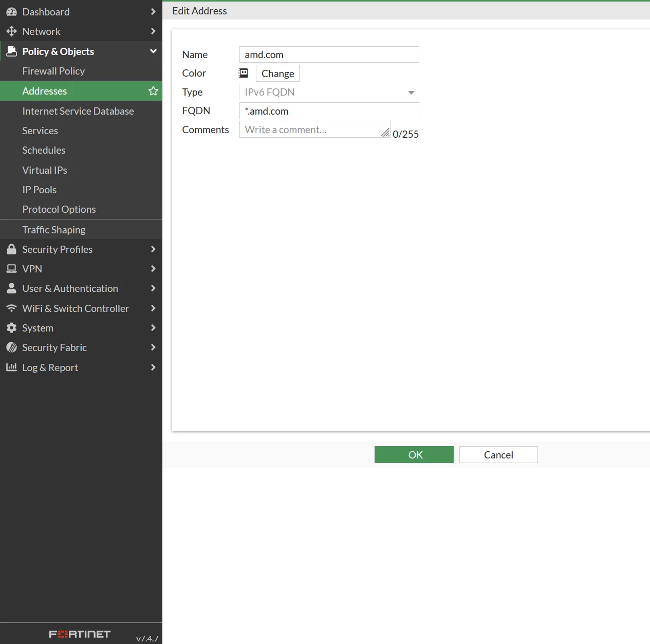Click the Dashboard menu label
Viewport: 650px width, 644px height.
click(46, 12)
